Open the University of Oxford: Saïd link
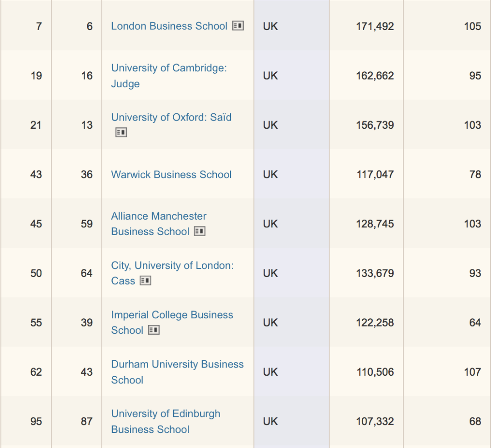This screenshot has height=448, width=491. click(x=171, y=117)
